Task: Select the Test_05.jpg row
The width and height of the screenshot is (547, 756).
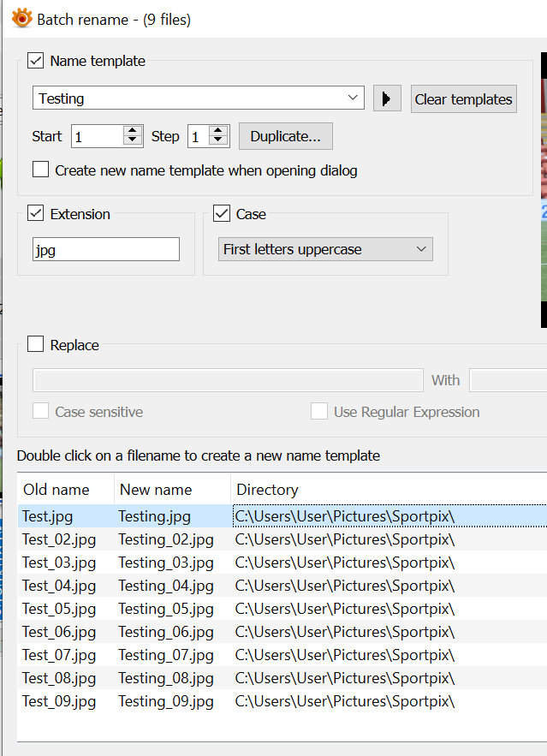Action: (x=59, y=609)
